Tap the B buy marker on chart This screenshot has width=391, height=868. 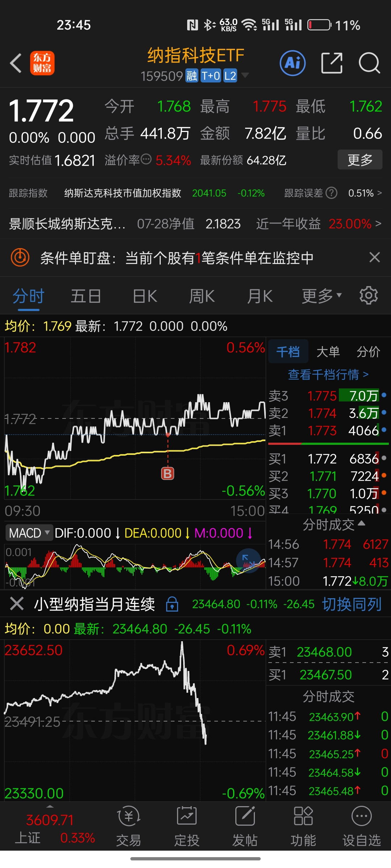click(x=168, y=473)
